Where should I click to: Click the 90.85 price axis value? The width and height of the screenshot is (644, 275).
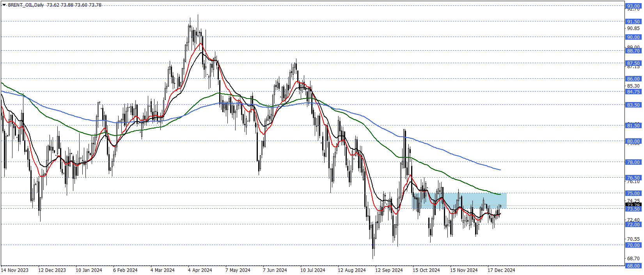(x=633, y=28)
